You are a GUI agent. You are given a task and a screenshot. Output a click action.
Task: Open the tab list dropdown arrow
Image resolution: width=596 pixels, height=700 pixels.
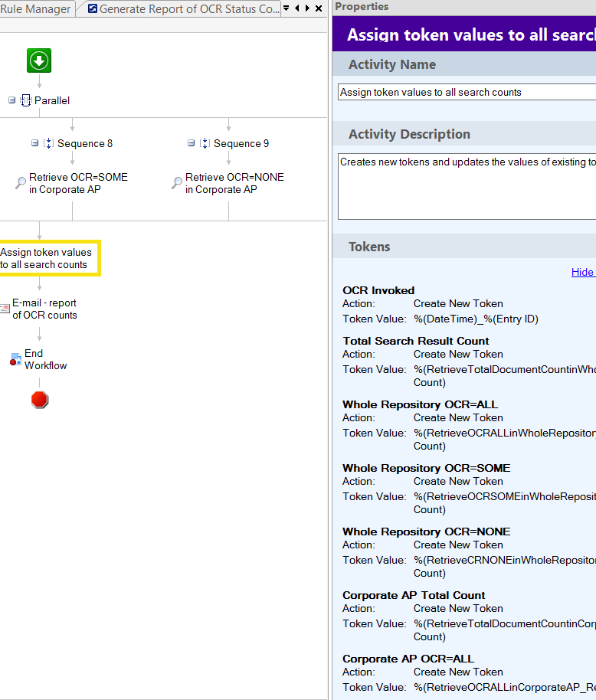click(286, 8)
